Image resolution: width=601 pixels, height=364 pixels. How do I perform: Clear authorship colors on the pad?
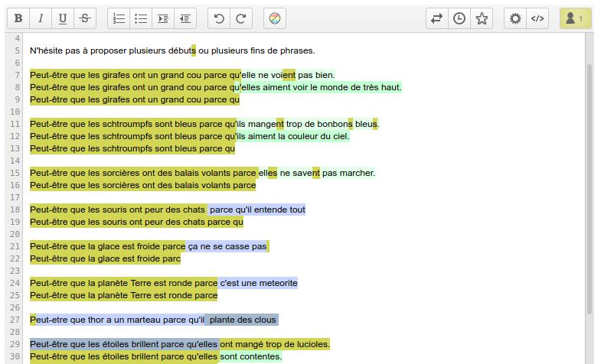click(275, 18)
